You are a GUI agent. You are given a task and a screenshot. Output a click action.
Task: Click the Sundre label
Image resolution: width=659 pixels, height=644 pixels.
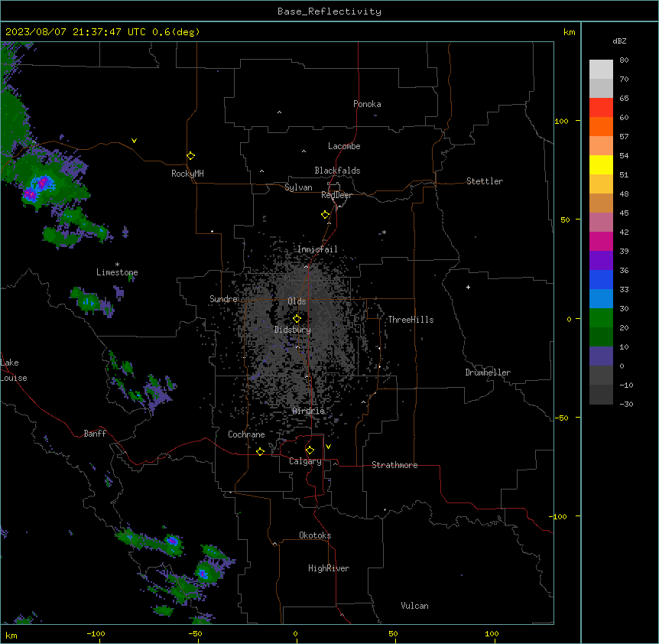[223, 299]
